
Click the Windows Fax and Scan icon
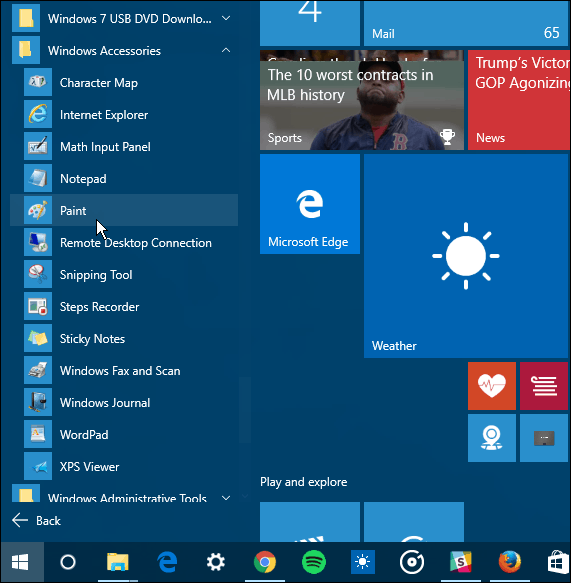point(38,370)
